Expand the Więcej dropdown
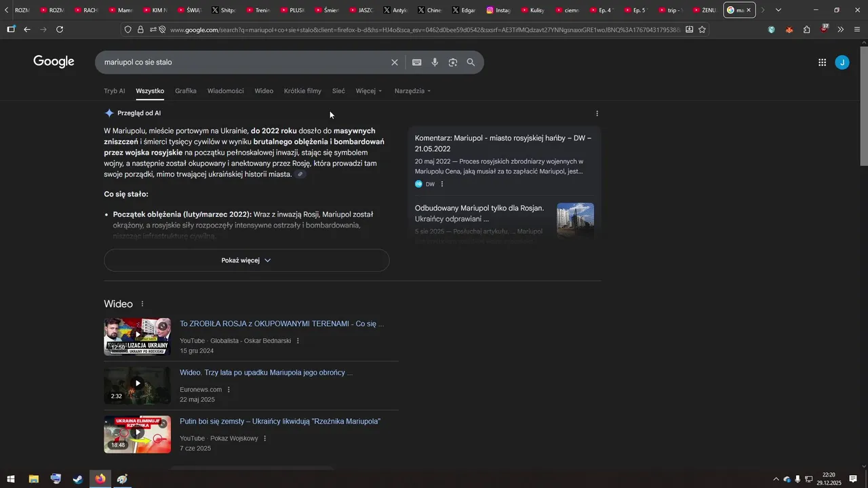The height and width of the screenshot is (488, 868). click(x=369, y=91)
